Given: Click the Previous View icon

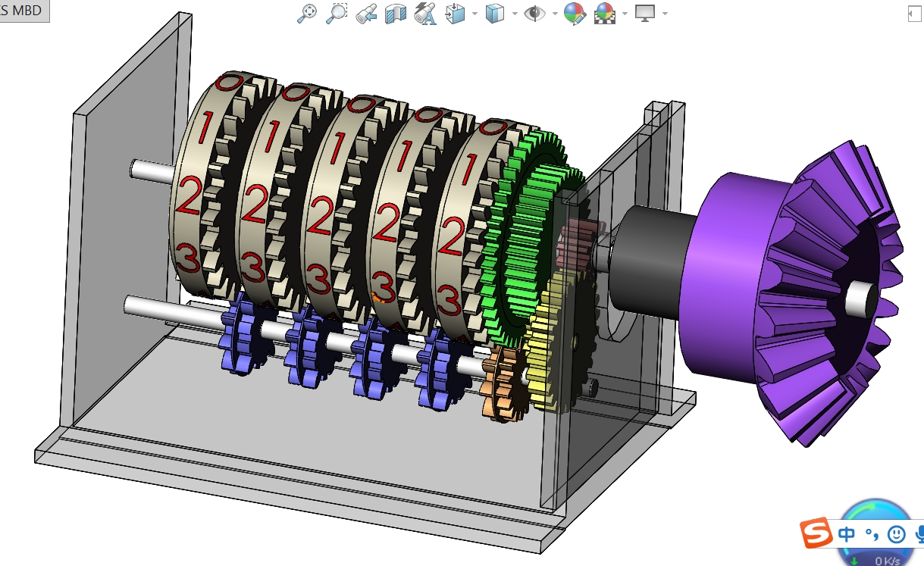Looking at the screenshot, I should [366, 13].
